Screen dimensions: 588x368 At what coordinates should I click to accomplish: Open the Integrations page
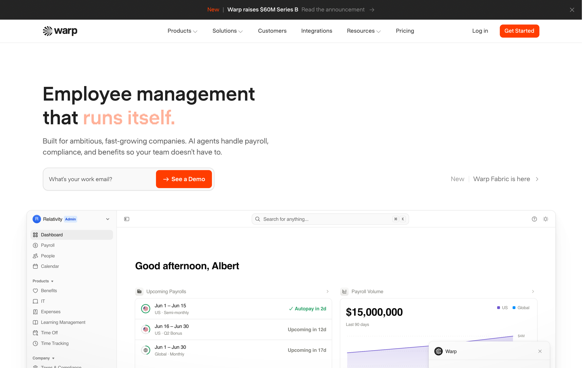click(x=317, y=31)
